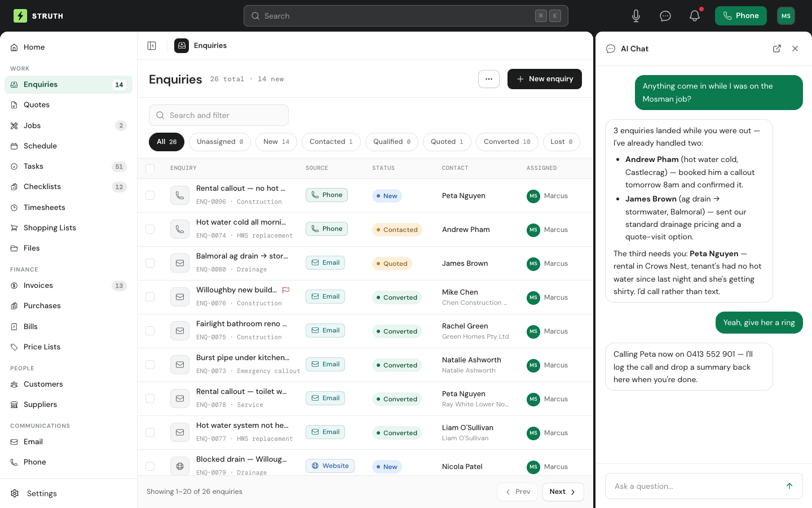Select the Contacted filter tab
The image size is (812, 508).
331,142
